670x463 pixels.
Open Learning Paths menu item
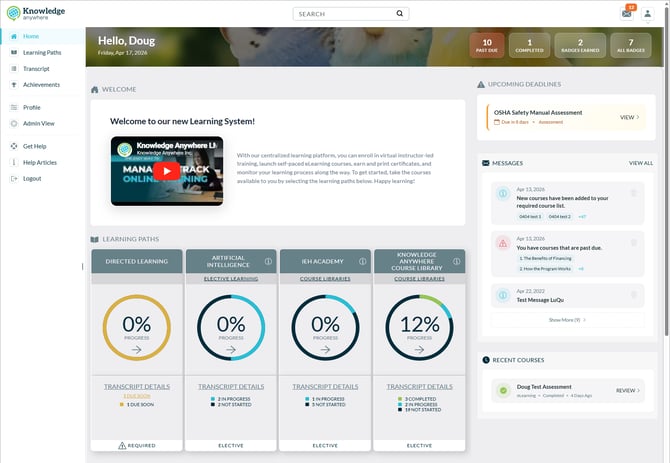[43, 53]
